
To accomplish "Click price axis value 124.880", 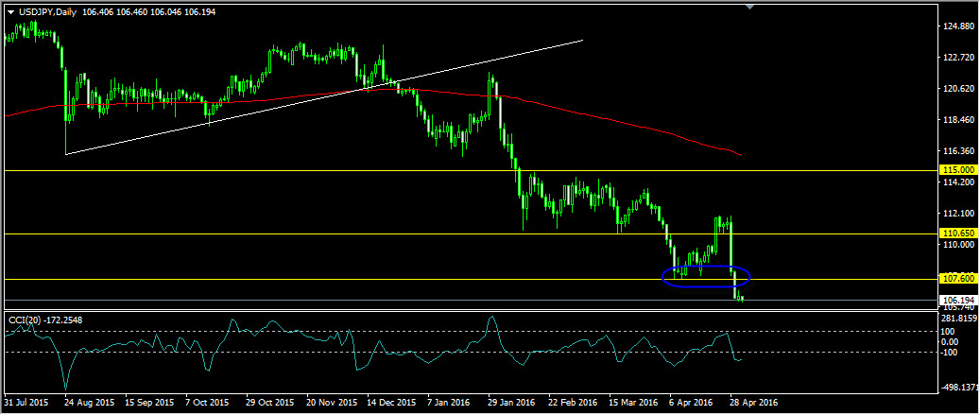I will tap(959, 26).
